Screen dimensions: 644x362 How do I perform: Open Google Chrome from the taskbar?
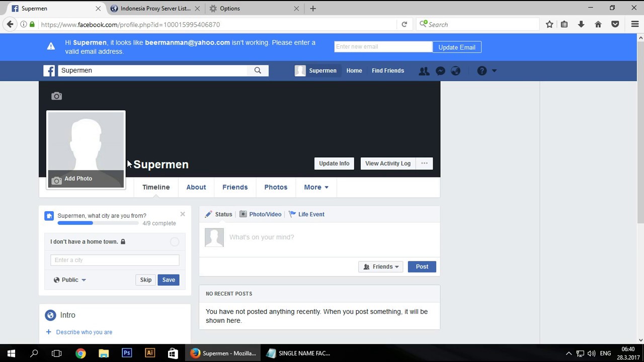[80, 353]
